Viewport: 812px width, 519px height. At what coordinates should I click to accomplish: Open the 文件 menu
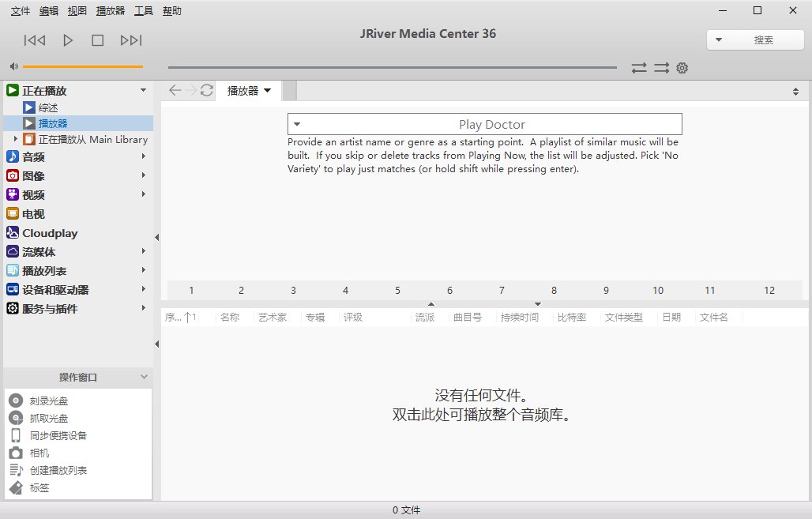point(21,11)
